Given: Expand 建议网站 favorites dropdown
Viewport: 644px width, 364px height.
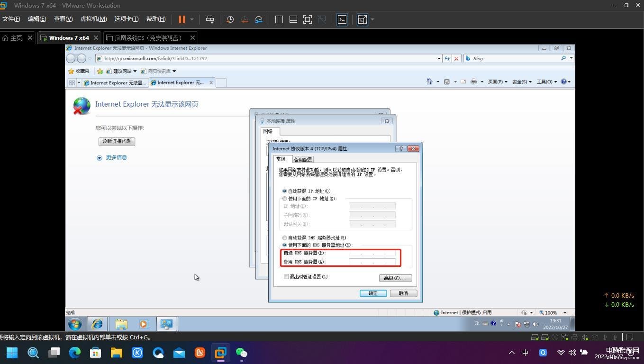Looking at the screenshot, I should tap(135, 71).
